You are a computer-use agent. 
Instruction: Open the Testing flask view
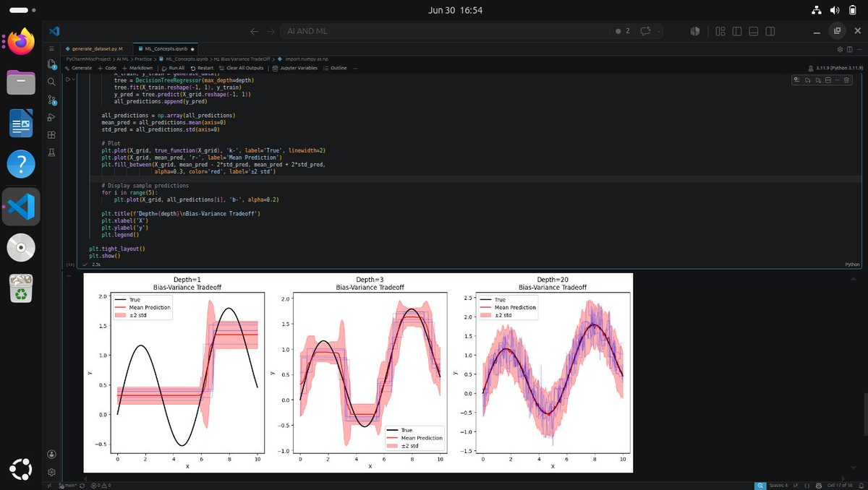(x=52, y=152)
